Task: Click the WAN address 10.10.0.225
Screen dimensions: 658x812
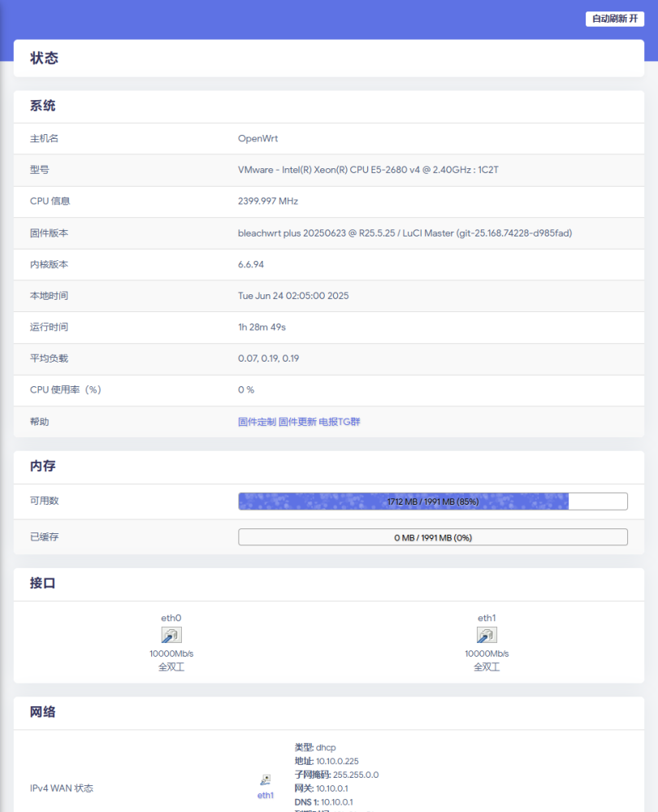Action: [337, 761]
